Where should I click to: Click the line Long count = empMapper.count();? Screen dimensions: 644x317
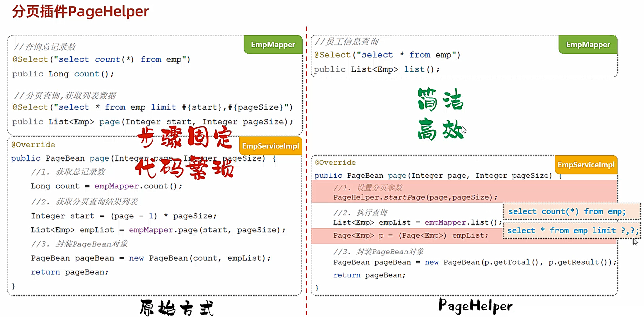(x=106, y=186)
